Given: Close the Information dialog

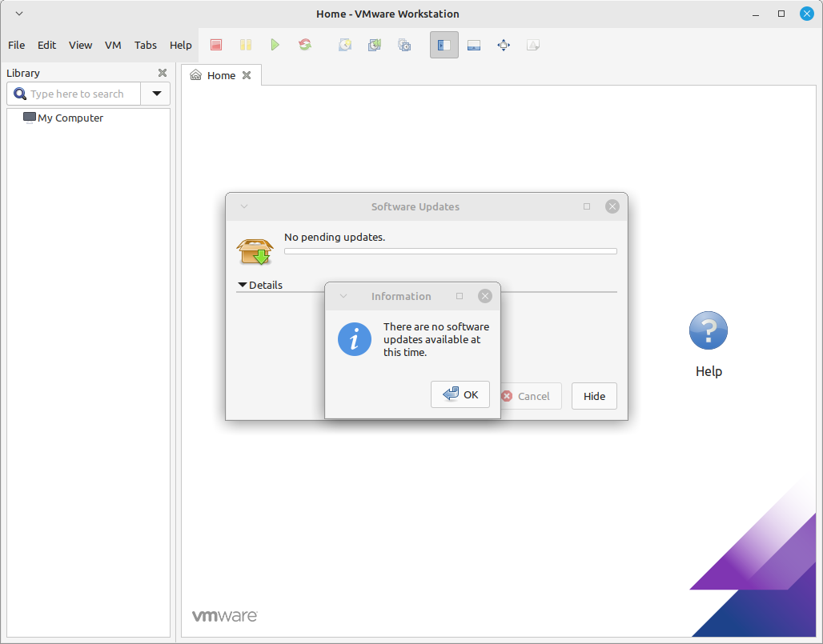Looking at the screenshot, I should coord(485,296).
